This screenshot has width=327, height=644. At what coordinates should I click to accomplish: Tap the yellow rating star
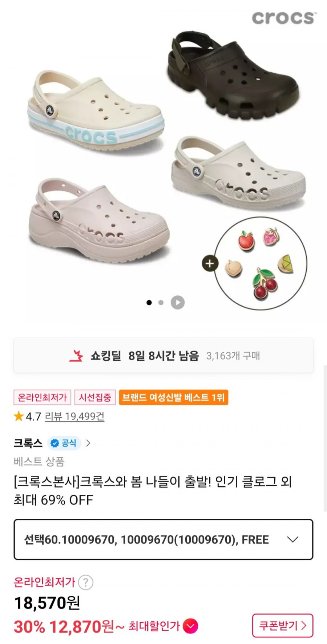pos(19,416)
